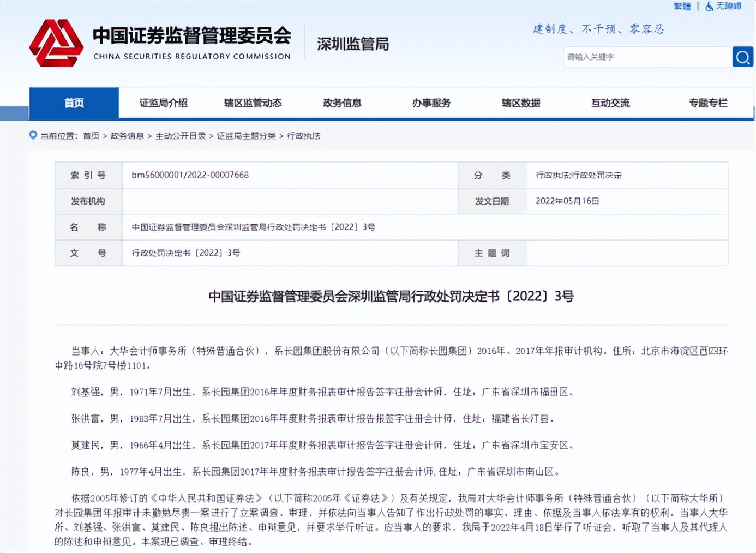Image resolution: width=756 pixels, height=553 pixels.
Task: Click the paragraph starting 刘基强，男
Action: click(323, 392)
